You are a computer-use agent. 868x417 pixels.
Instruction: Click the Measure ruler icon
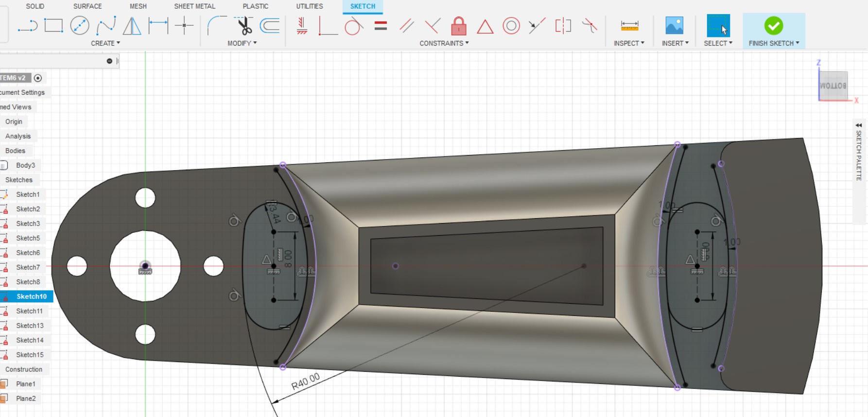[629, 26]
